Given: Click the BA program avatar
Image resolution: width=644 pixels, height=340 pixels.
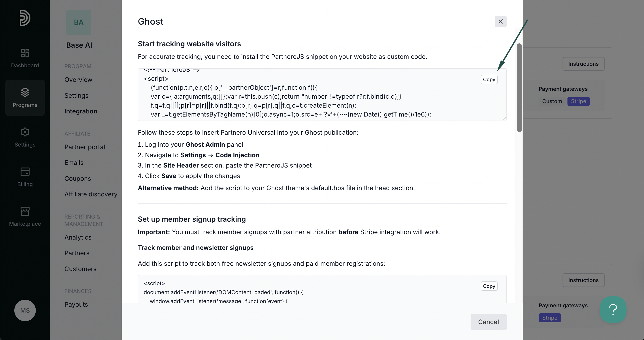Looking at the screenshot, I should tap(79, 22).
